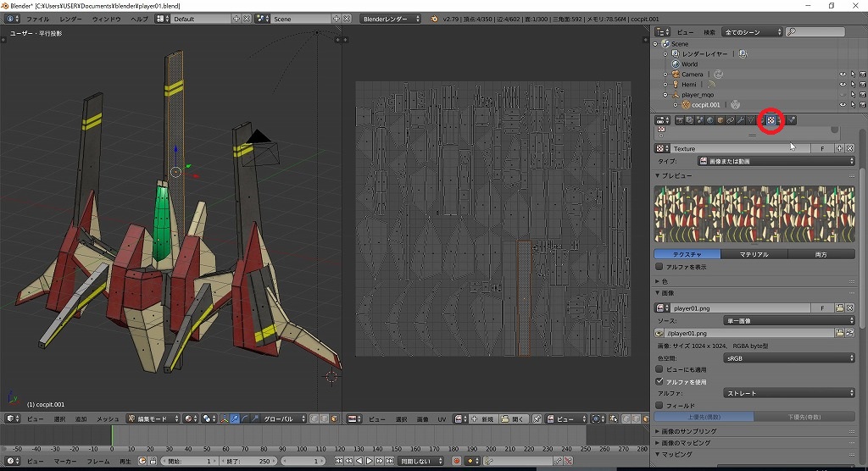Open the レンダー menu in the top bar
Viewport: 868px width, 471px height.
click(71, 19)
